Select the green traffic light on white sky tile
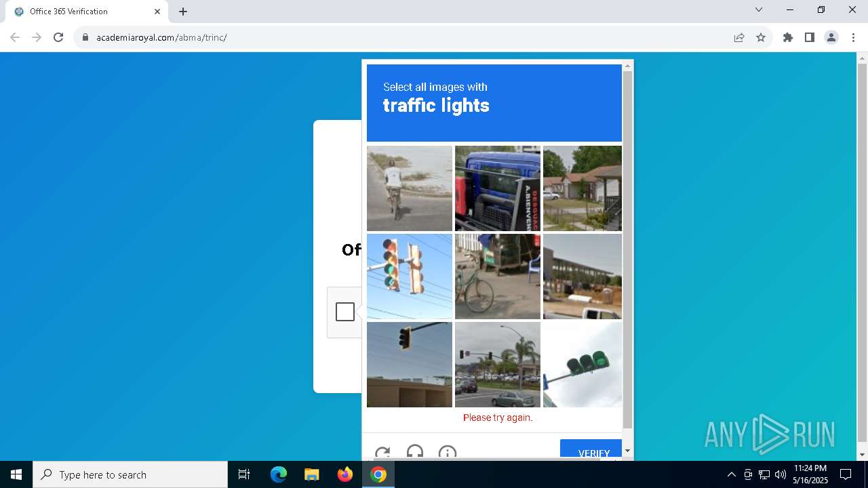Screen dimensions: 868x488 (x=583, y=365)
